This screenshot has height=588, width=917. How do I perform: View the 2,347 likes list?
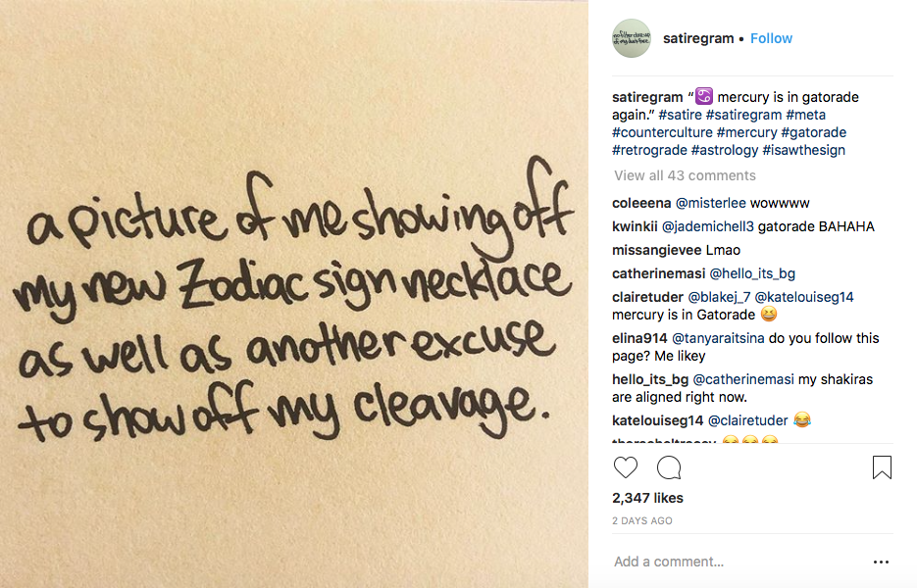(x=647, y=498)
